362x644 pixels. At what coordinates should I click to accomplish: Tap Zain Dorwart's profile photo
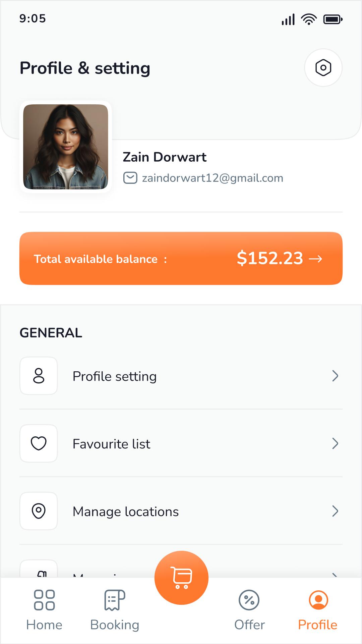[x=66, y=147]
